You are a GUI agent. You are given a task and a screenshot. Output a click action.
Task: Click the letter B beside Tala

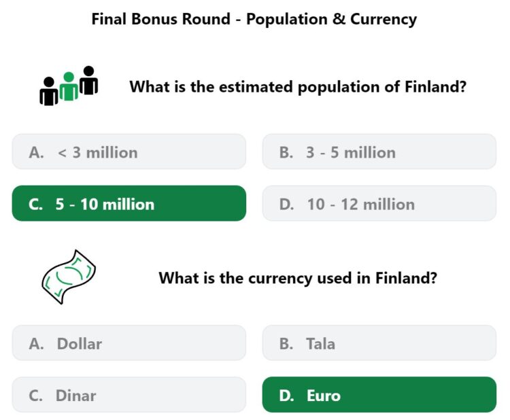(286, 344)
